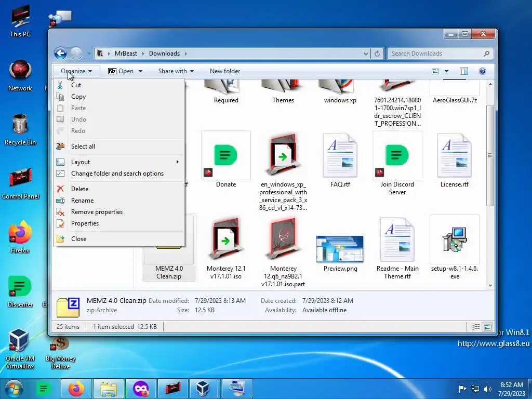Screen dimensions: 532x399
Task: Select the License.rtf document
Action: click(455, 159)
